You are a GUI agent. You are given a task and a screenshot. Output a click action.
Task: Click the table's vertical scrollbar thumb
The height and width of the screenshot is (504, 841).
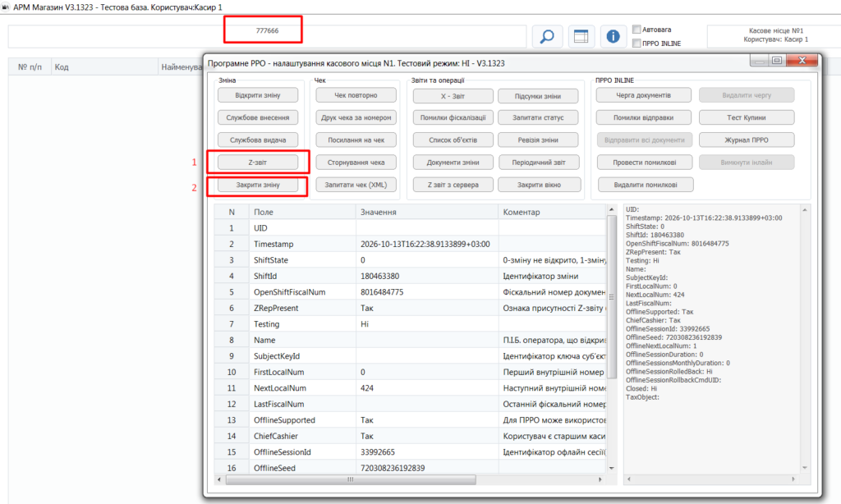[x=611, y=296]
